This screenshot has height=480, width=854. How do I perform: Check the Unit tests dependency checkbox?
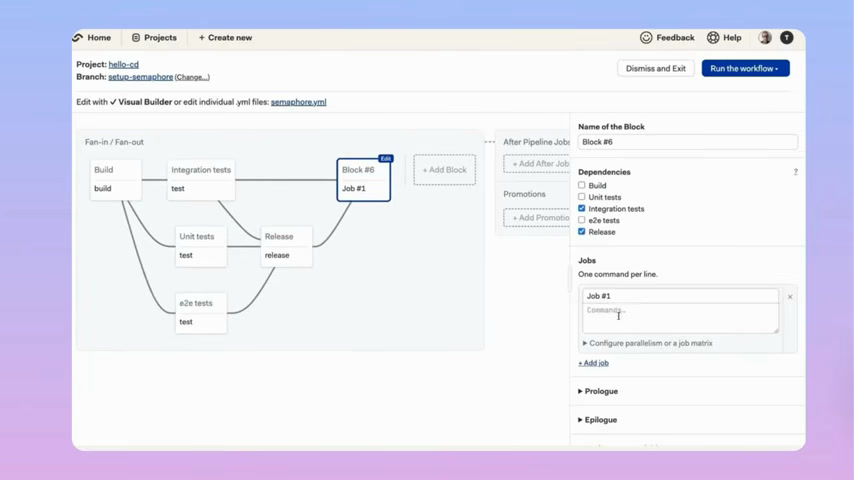click(582, 197)
